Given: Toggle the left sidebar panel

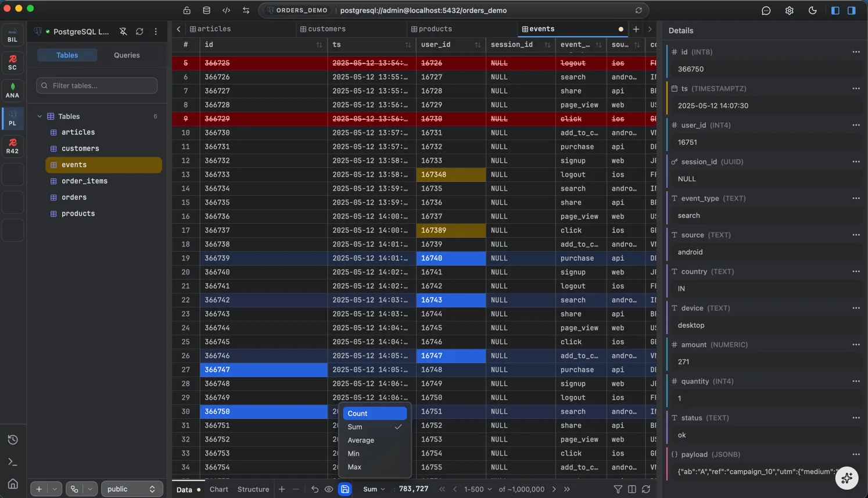Looking at the screenshot, I should pos(835,10).
